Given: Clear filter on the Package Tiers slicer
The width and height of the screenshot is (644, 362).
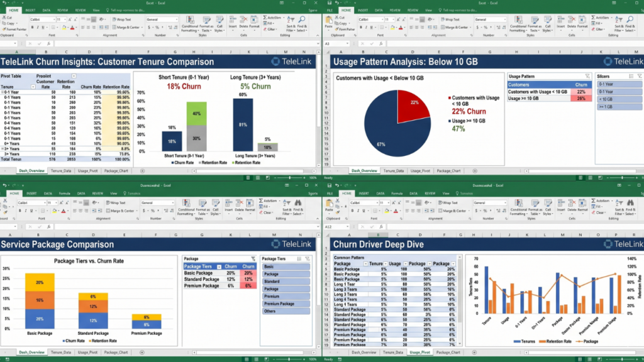Looking at the screenshot, I should pyautogui.click(x=307, y=259).
